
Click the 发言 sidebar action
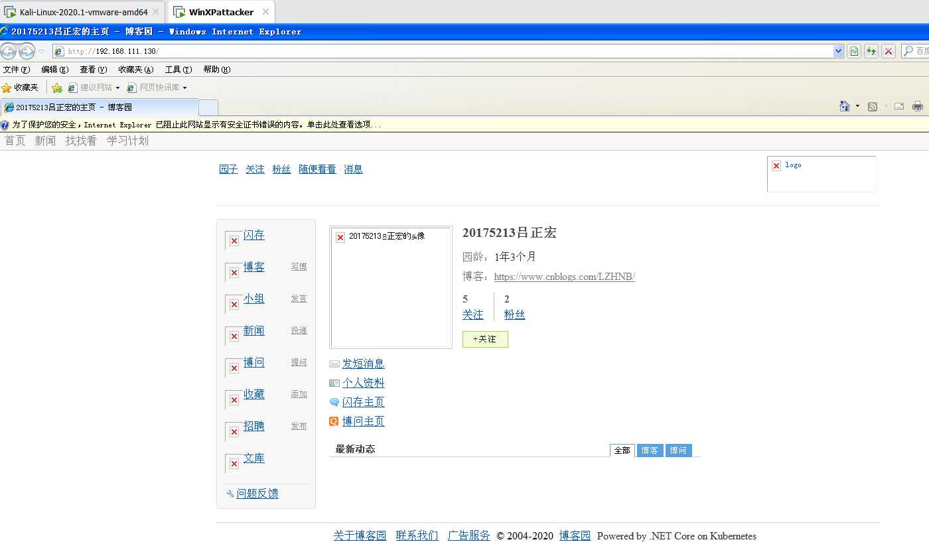coord(299,299)
